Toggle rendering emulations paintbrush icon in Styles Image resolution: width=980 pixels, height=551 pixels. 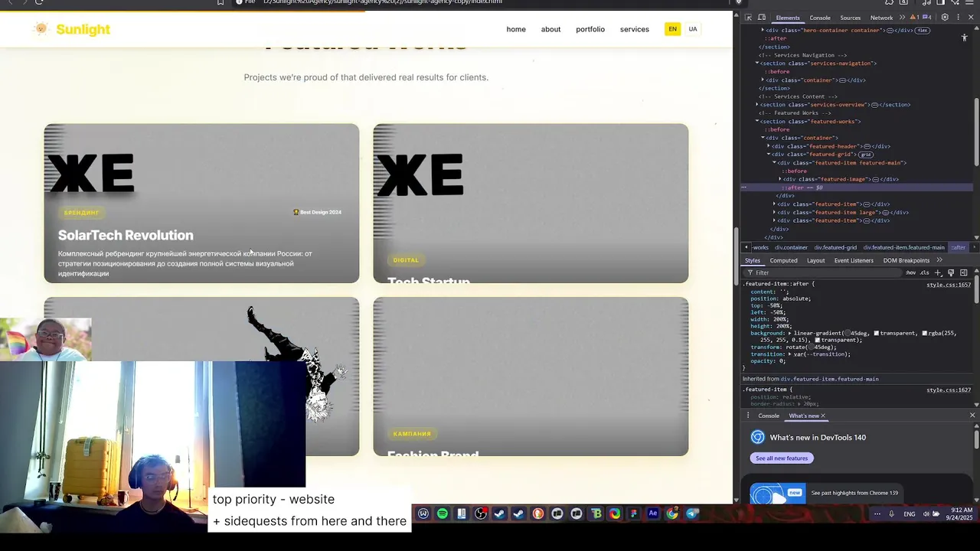point(951,272)
